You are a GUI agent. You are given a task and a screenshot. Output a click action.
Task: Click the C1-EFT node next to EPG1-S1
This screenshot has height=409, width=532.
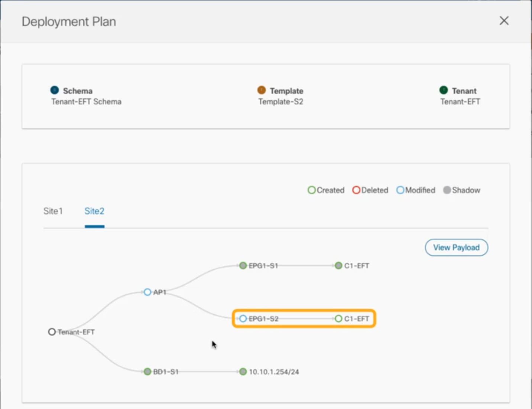(338, 266)
